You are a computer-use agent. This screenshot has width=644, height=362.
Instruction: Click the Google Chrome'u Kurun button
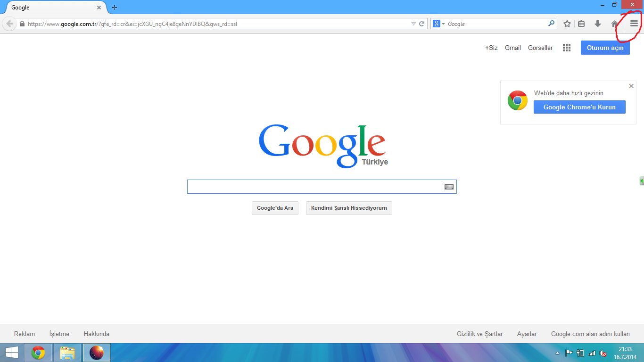pos(579,107)
